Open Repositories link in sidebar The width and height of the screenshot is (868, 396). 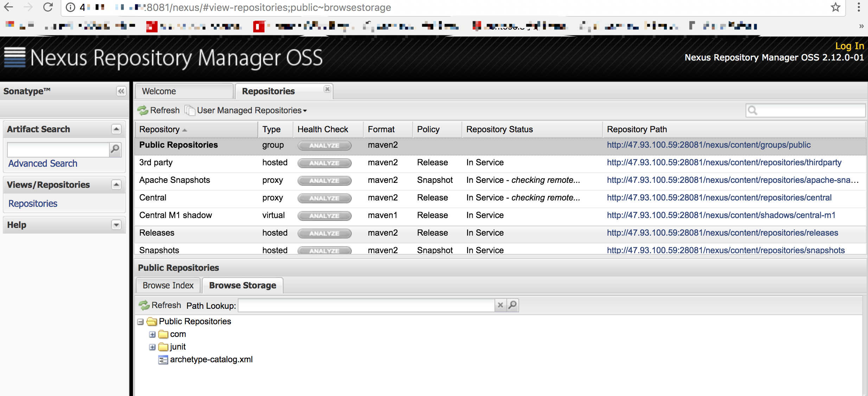(33, 204)
